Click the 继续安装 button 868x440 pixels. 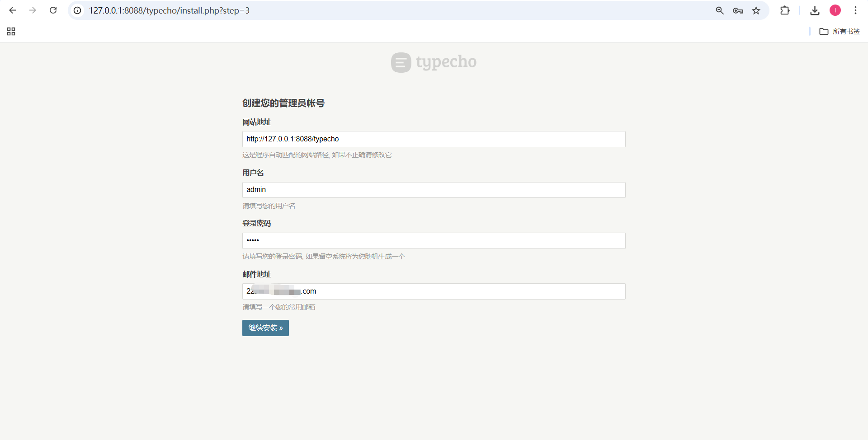(x=265, y=328)
